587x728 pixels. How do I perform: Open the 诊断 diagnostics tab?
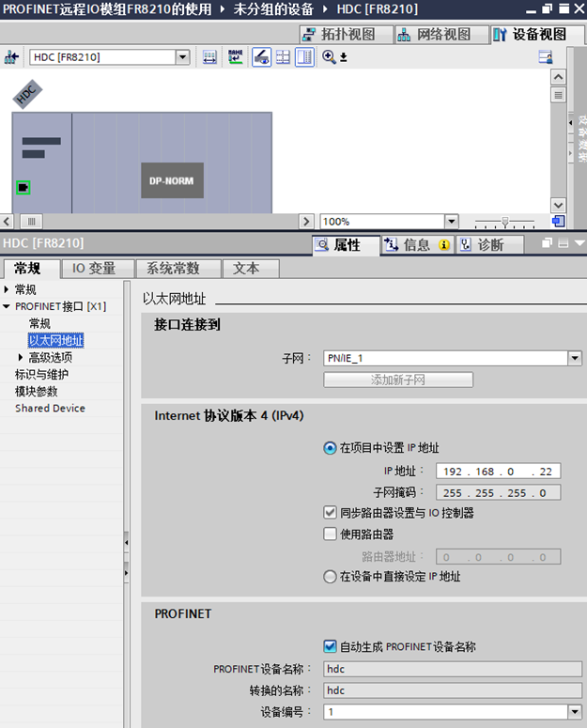pos(490,244)
